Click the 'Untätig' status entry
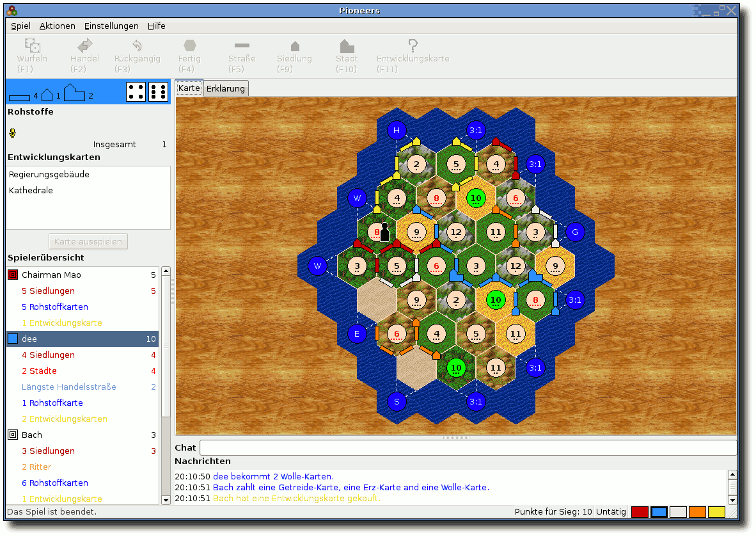Image resolution: width=756 pixels, height=537 pixels. 611,512
